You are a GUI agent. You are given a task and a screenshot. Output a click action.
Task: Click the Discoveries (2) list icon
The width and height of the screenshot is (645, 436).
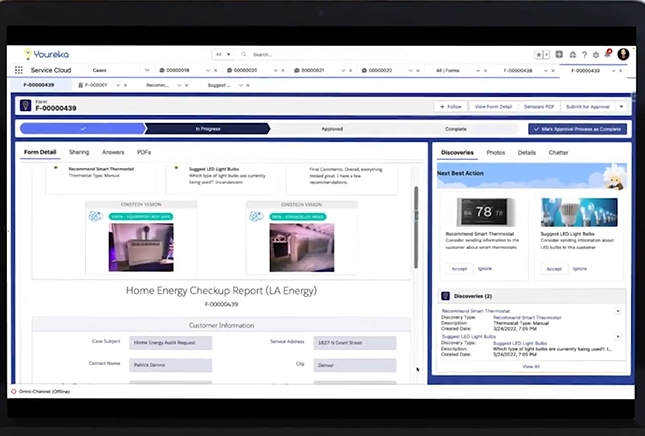[445, 296]
